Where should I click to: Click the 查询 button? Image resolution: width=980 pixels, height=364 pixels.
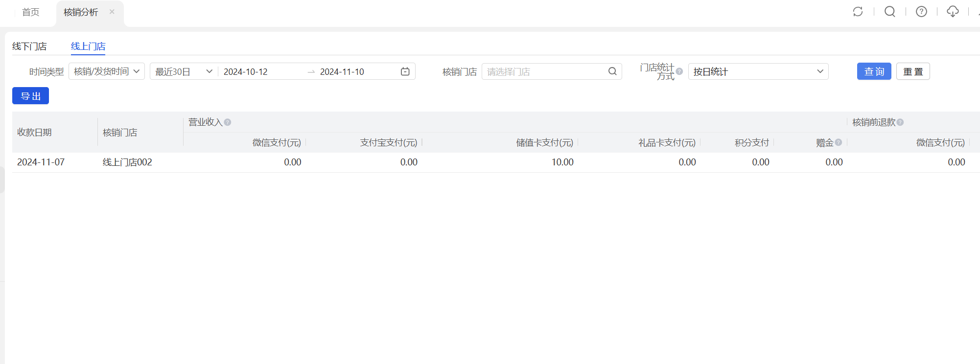pyautogui.click(x=874, y=71)
